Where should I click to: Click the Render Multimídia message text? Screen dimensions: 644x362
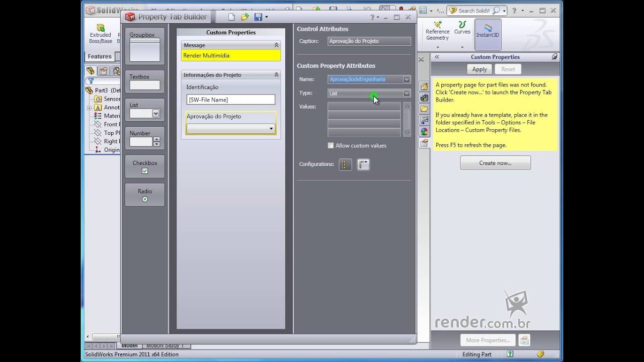point(206,55)
